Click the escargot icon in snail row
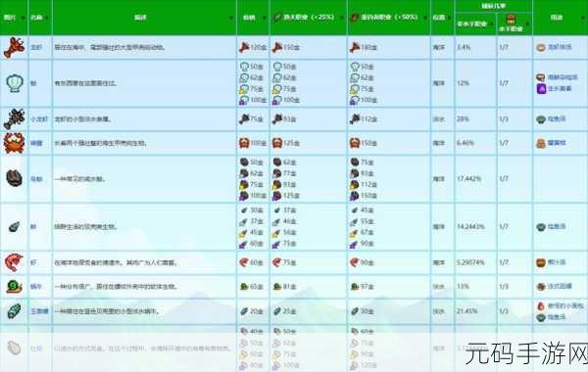This screenshot has width=588, height=372. click(540, 287)
